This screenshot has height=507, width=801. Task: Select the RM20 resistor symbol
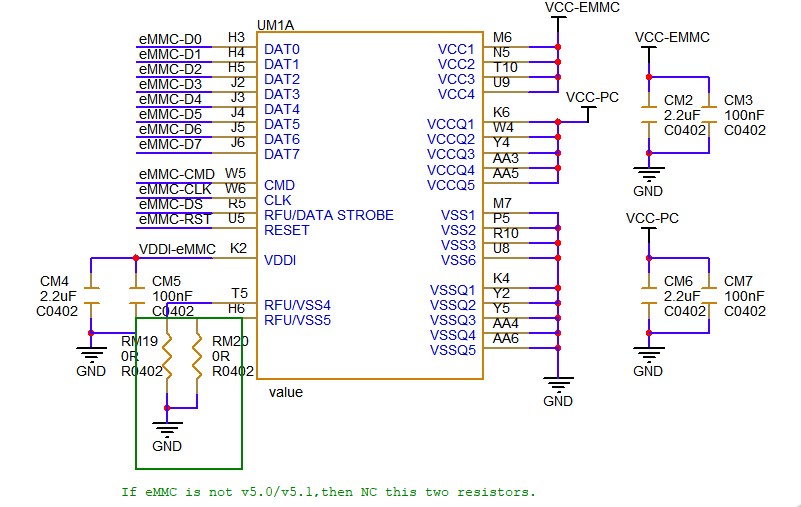pos(198,355)
